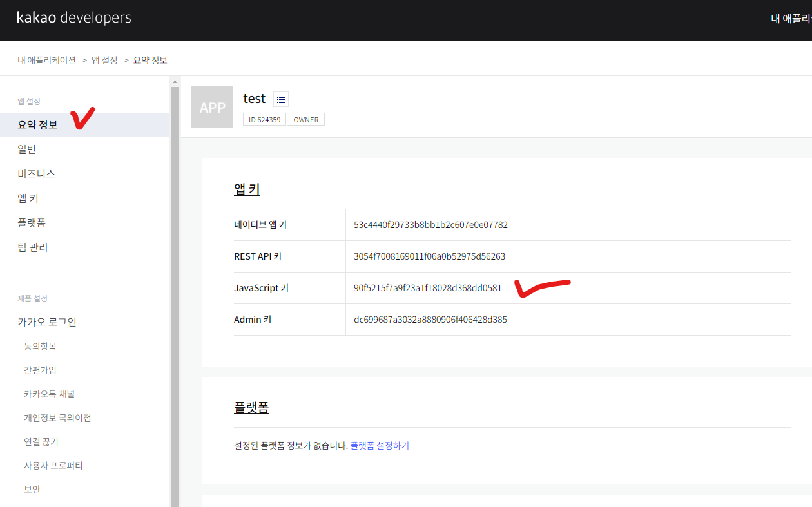Open 내 애플리케이션 breadcrumb link
This screenshot has height=507, width=812.
click(46, 60)
